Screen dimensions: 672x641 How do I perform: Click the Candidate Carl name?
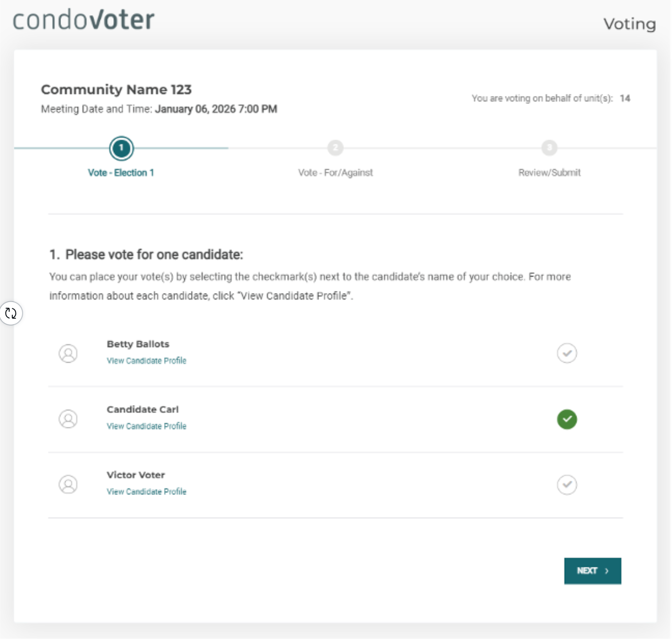(x=143, y=409)
